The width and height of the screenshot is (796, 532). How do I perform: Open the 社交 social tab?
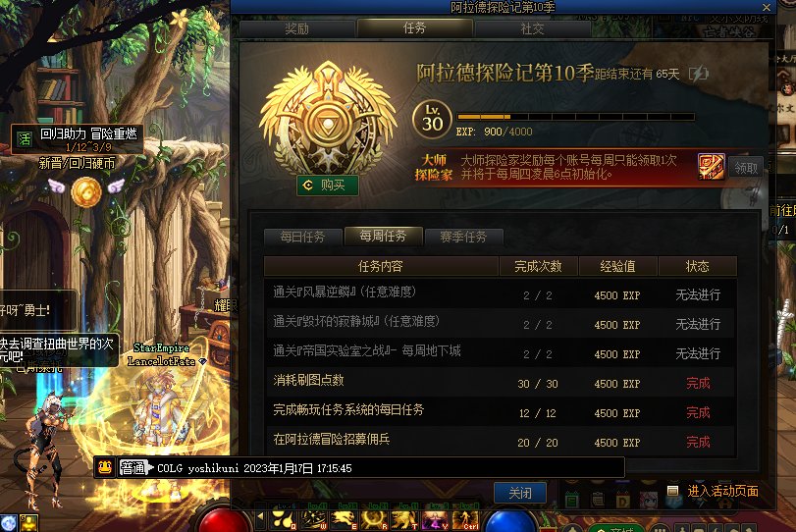coord(532,28)
